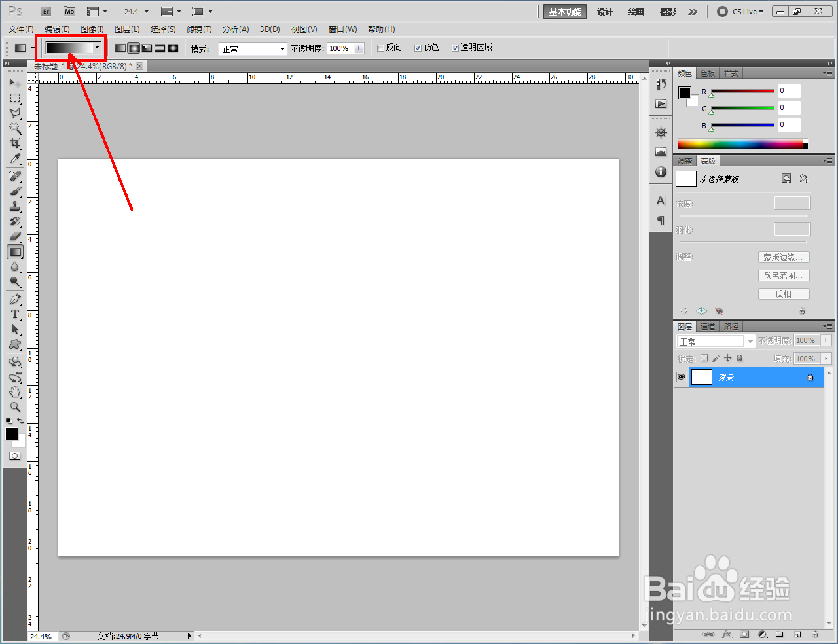Select the Crop tool
The image size is (838, 644).
point(15,143)
